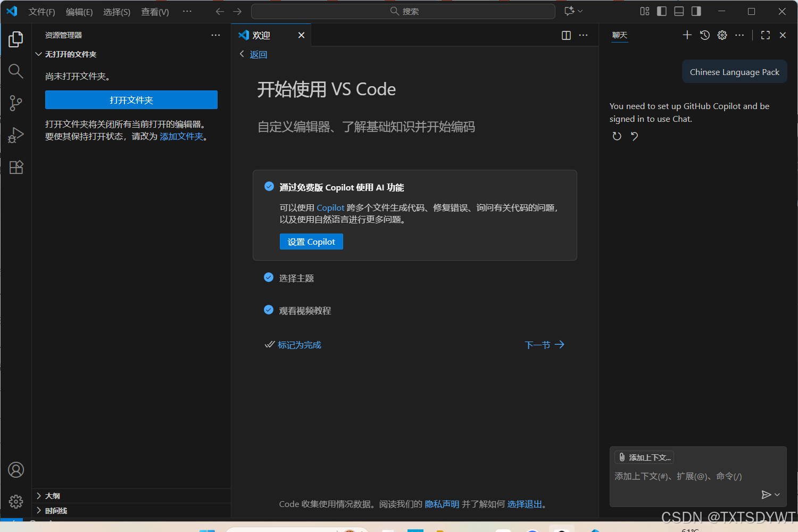Open editor more actions ellipsis

pos(584,35)
